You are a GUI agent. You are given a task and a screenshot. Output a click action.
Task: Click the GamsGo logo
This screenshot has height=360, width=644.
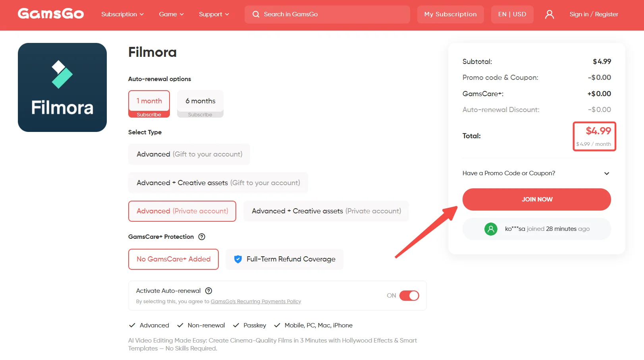pos(51,14)
